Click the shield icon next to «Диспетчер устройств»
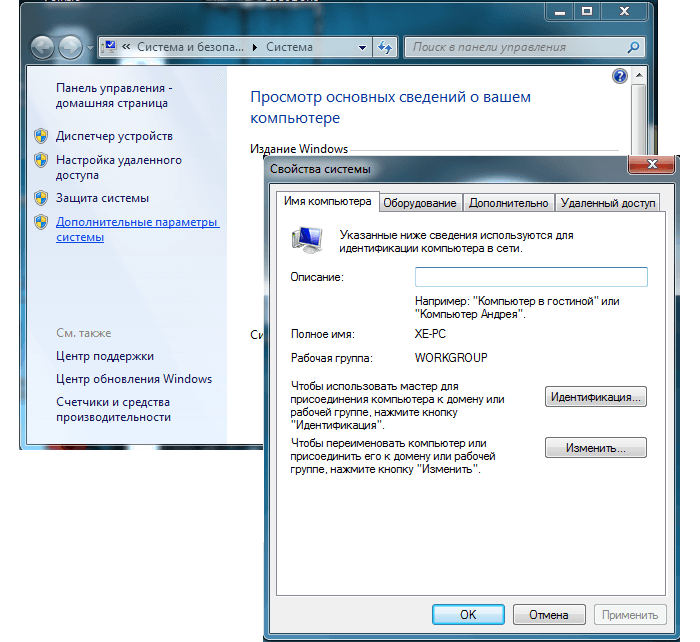Image resolution: width=700 pixels, height=642 pixels. (41, 136)
